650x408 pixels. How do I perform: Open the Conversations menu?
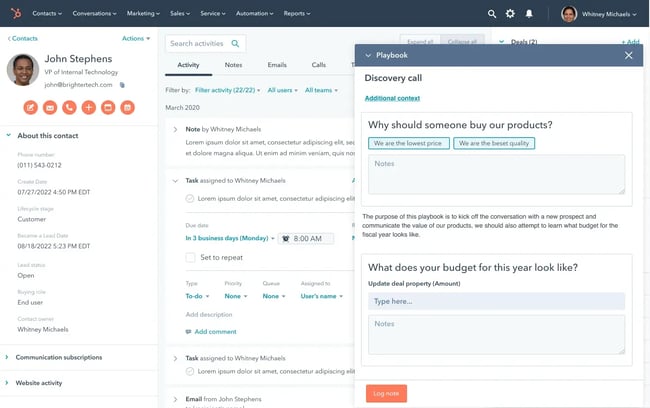pos(94,13)
